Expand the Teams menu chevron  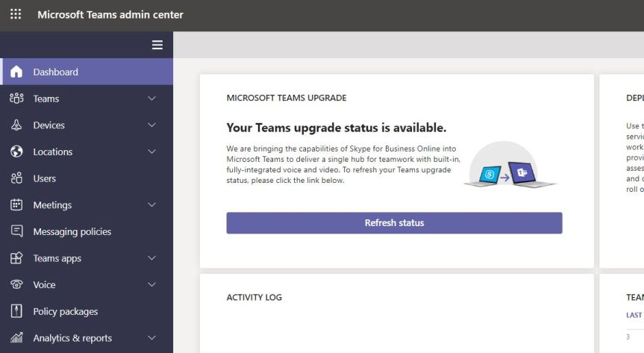pos(152,99)
